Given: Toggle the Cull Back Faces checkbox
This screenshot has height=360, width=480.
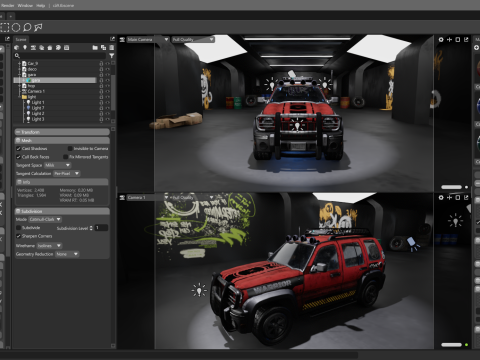Looking at the screenshot, I should coord(18,157).
